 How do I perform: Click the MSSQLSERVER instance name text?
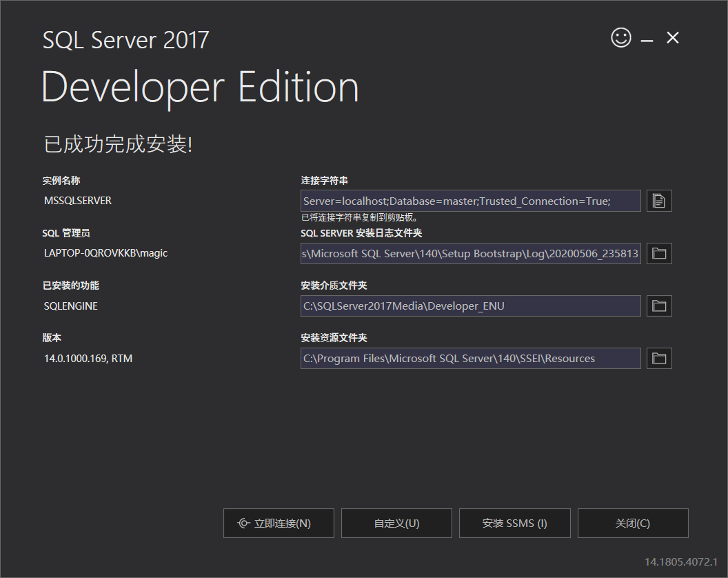[x=77, y=201]
